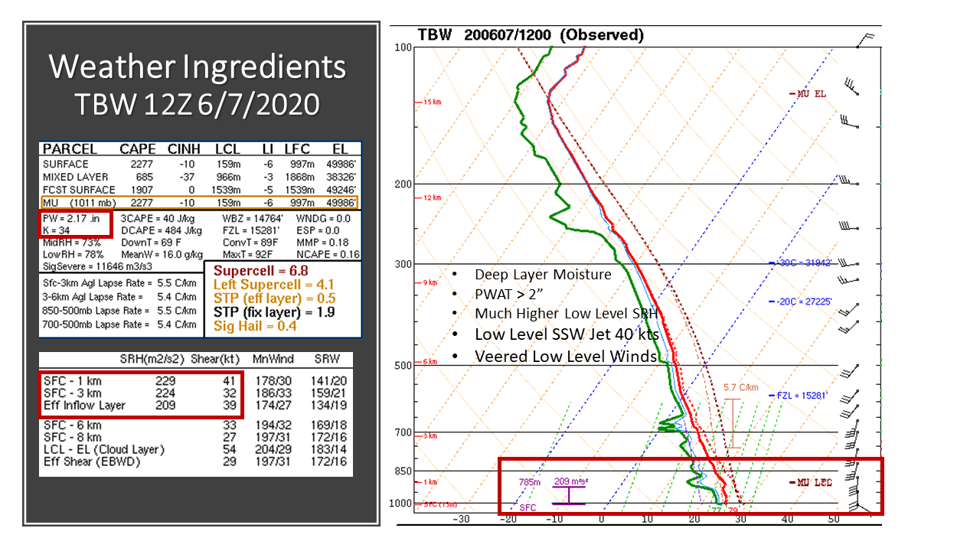Viewport: 980px width, 551px height.
Task: Select the "PARCEL" column header
Action: click(x=70, y=149)
